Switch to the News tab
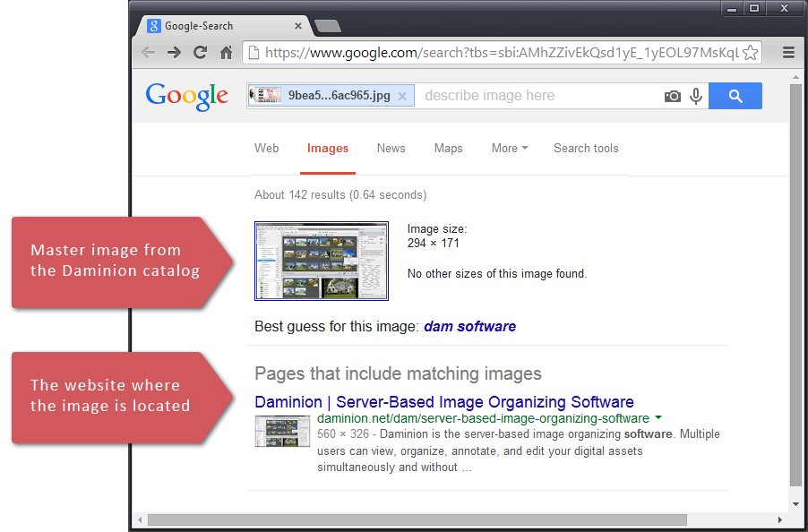Screen dimensions: 808x532 click(x=391, y=149)
